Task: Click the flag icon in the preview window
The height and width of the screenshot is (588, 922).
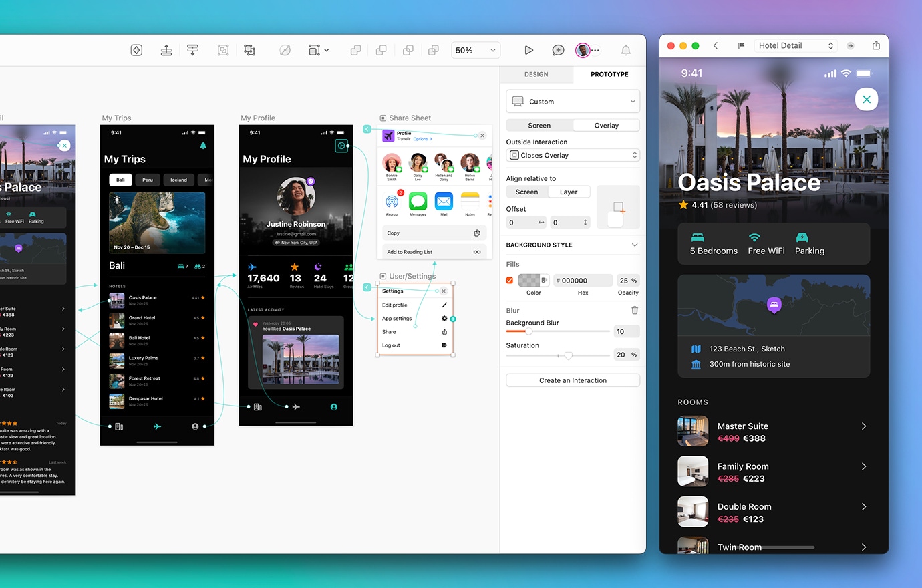Action: coord(741,45)
